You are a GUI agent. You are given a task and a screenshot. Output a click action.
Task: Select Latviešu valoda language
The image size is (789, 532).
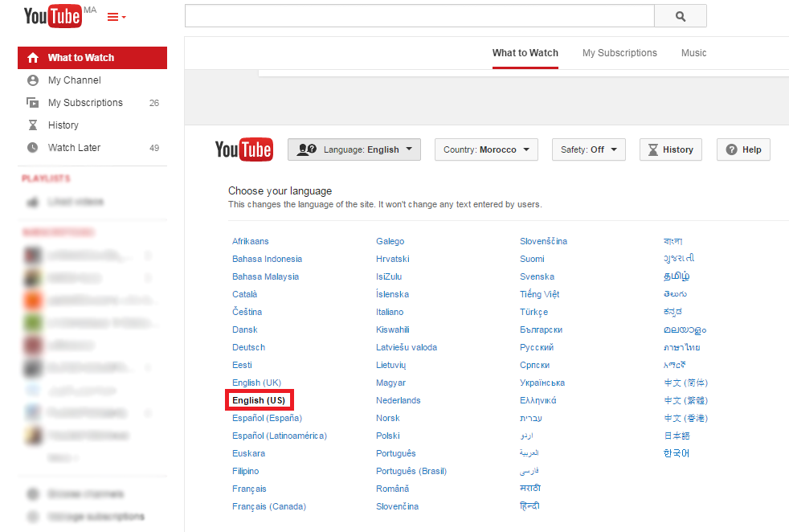pyautogui.click(x=407, y=347)
